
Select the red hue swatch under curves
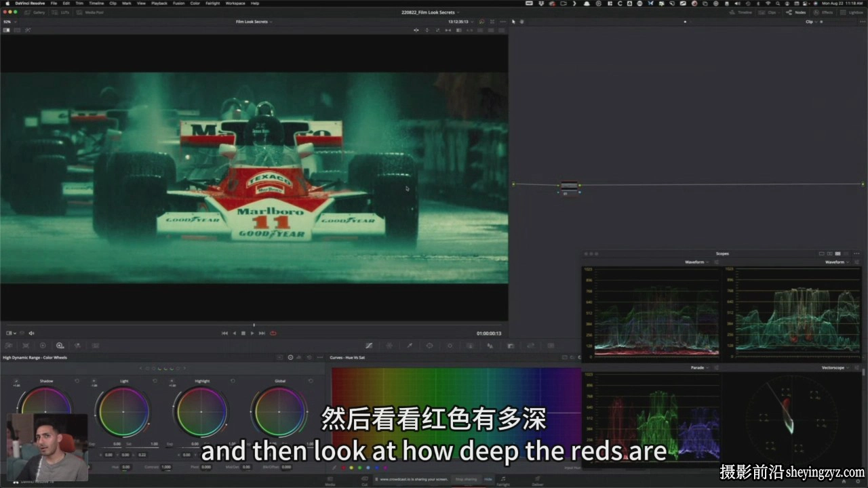coord(343,468)
